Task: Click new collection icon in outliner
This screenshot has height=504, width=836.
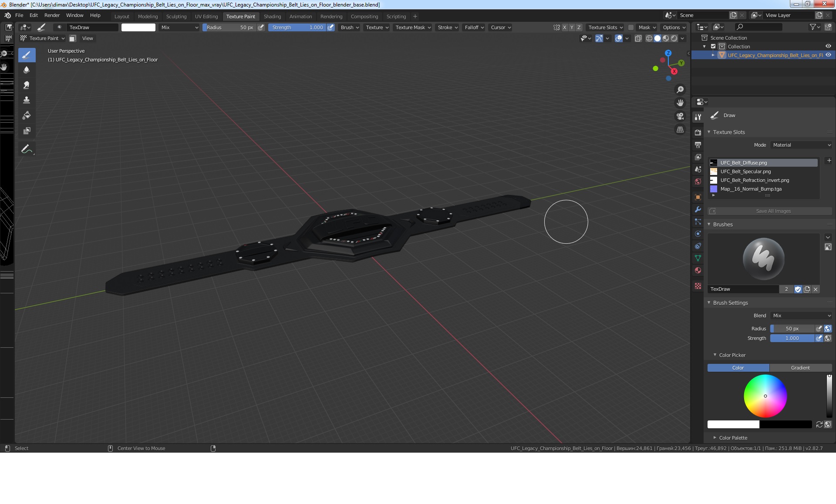Action: point(828,27)
